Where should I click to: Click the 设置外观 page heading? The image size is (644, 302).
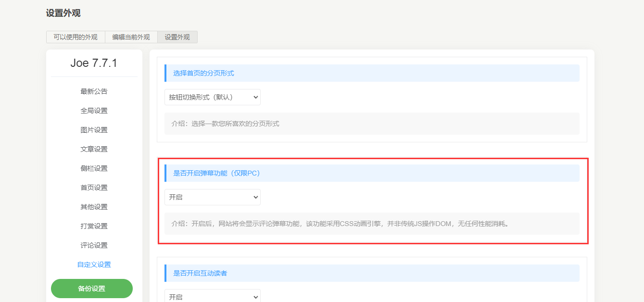[x=63, y=13]
